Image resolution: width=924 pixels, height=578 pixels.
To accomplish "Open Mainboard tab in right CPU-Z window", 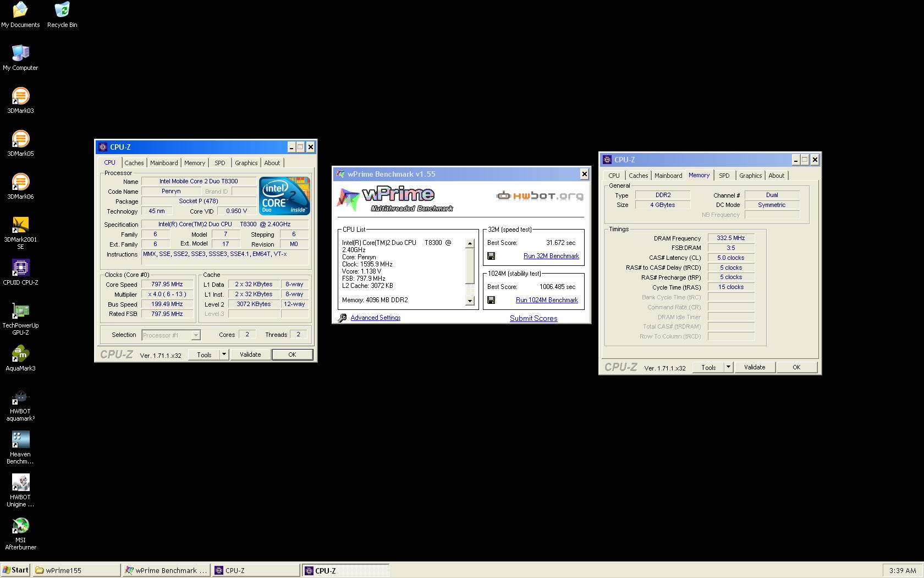I will [x=668, y=176].
